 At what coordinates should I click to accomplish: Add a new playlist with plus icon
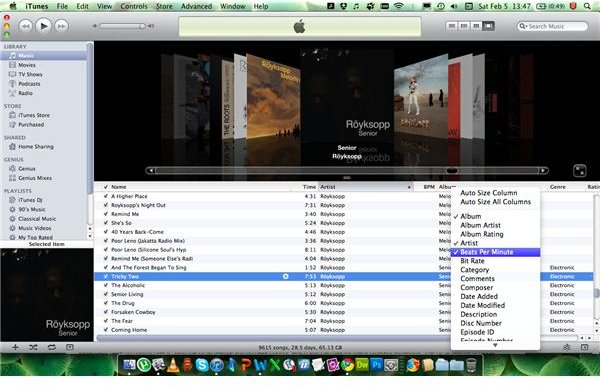coord(15,347)
